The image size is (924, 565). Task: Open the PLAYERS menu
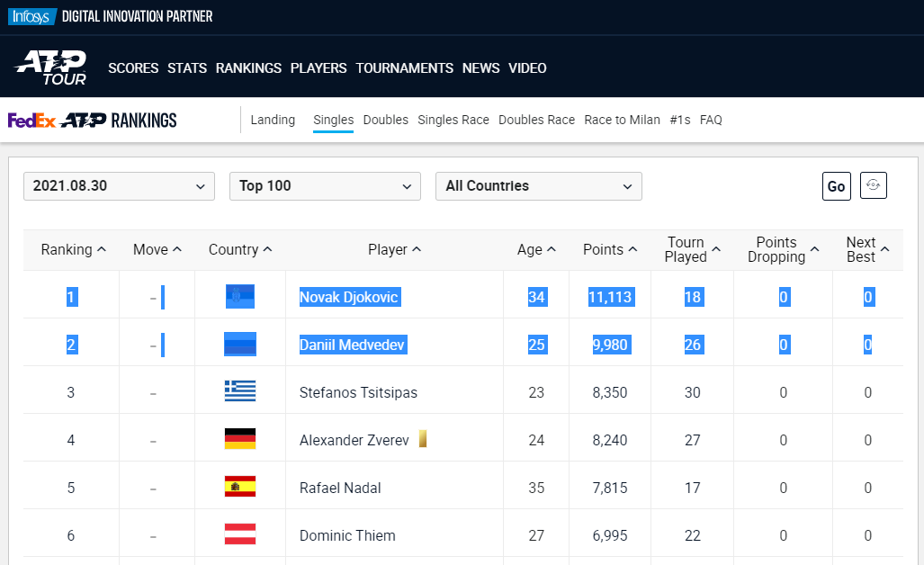[318, 68]
